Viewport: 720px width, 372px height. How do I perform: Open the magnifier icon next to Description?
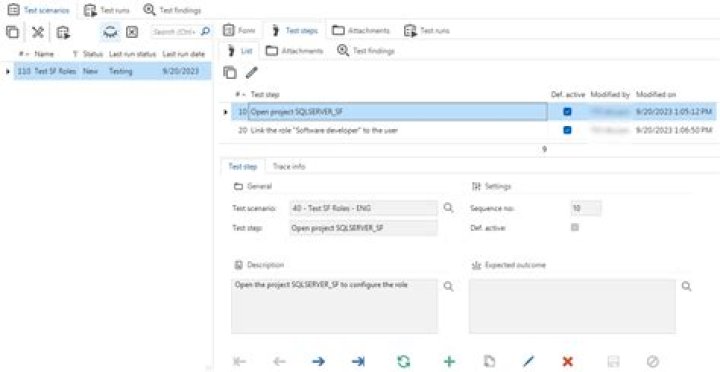(448, 287)
